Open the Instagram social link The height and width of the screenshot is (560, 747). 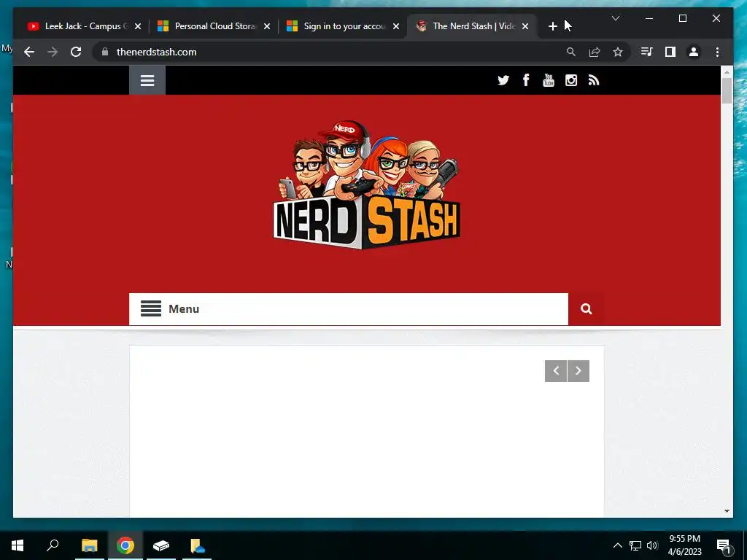pyautogui.click(x=570, y=80)
